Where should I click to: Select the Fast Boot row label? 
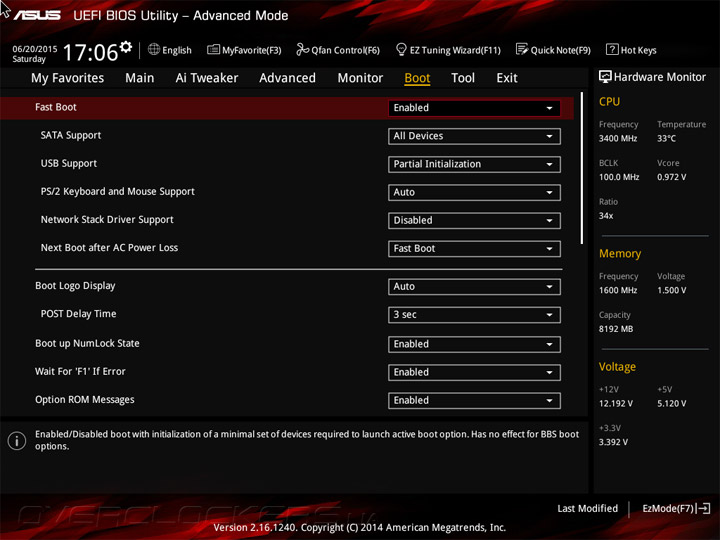coord(56,107)
